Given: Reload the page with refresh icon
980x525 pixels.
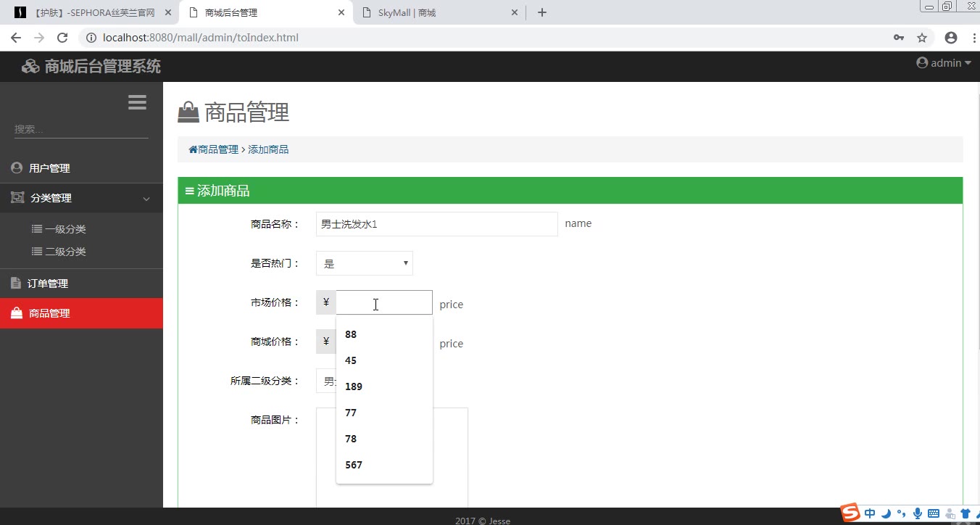Looking at the screenshot, I should point(62,38).
